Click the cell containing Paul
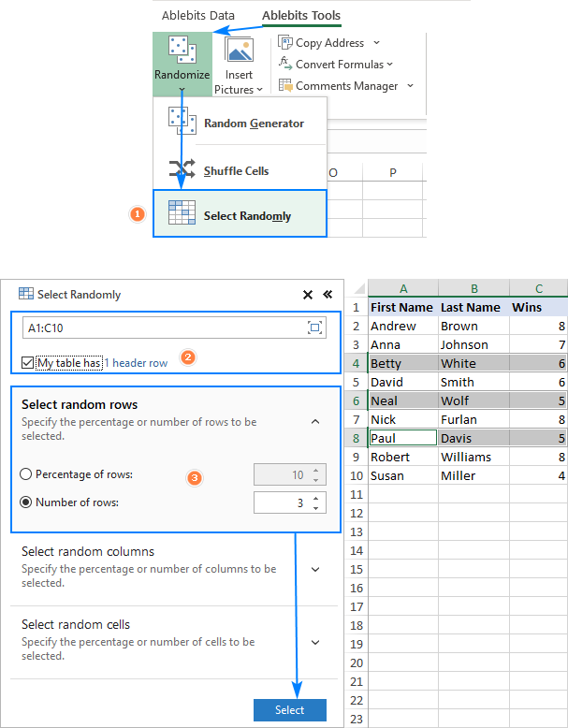The height and width of the screenshot is (728, 568). point(403,438)
